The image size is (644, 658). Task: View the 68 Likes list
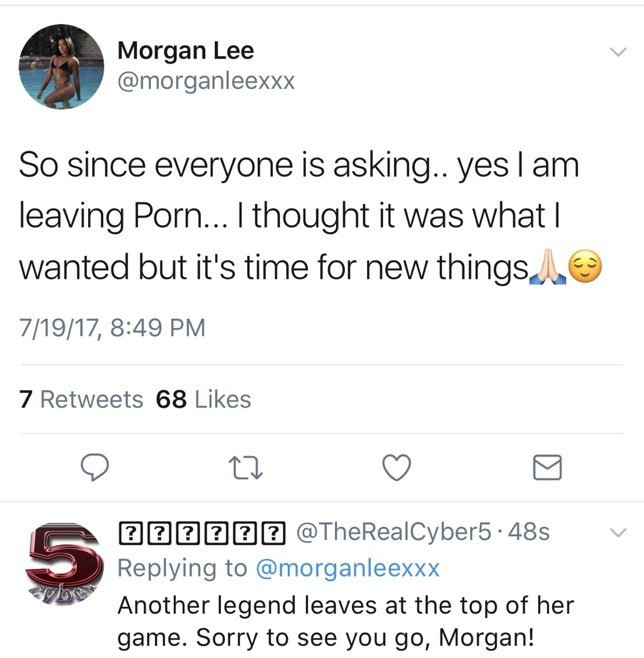pyautogui.click(x=203, y=400)
